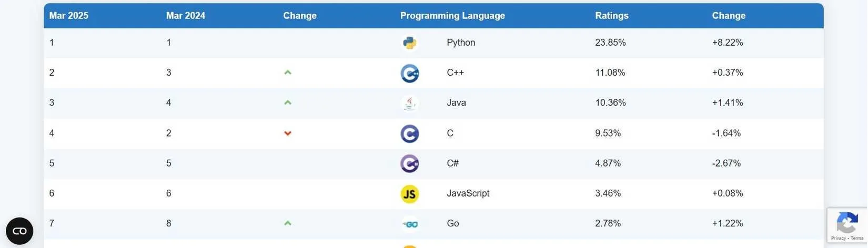Click the 3.46% rating value

608,193
